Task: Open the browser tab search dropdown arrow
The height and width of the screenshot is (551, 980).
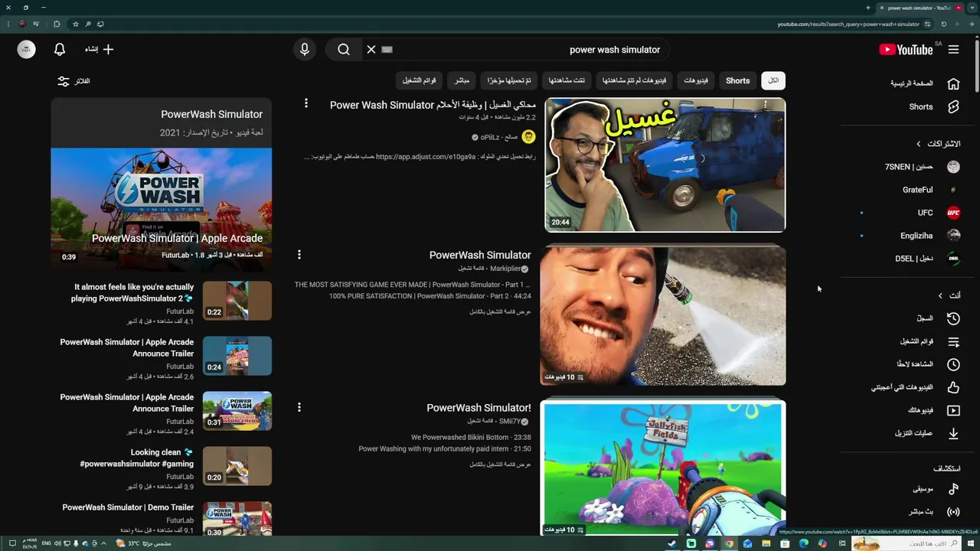Action: click(974, 8)
